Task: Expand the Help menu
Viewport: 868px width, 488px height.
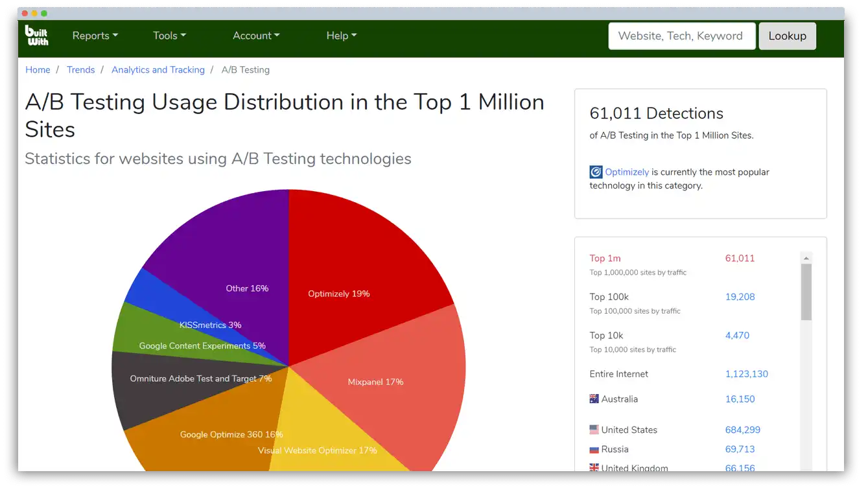Action: [341, 36]
